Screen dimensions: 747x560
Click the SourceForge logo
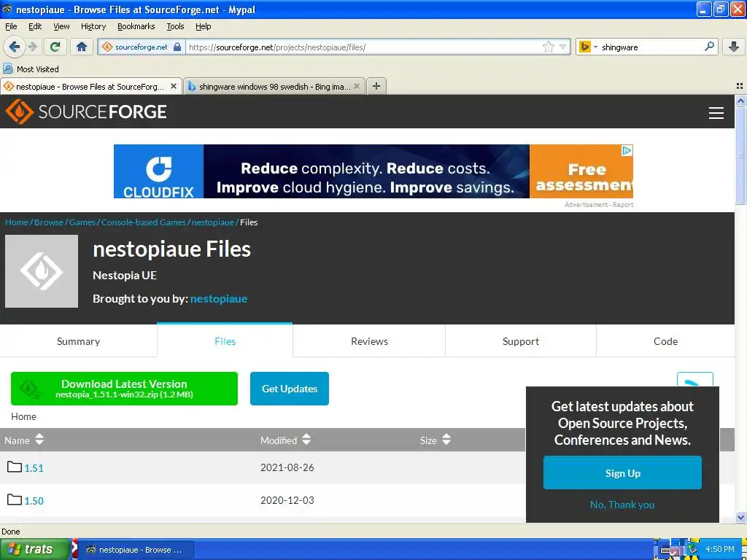(x=86, y=112)
